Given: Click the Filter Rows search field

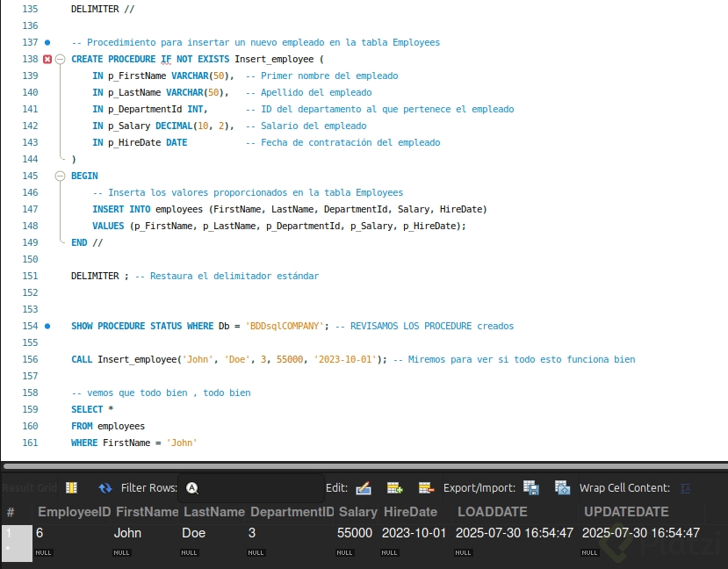Looking at the screenshot, I should (250, 488).
